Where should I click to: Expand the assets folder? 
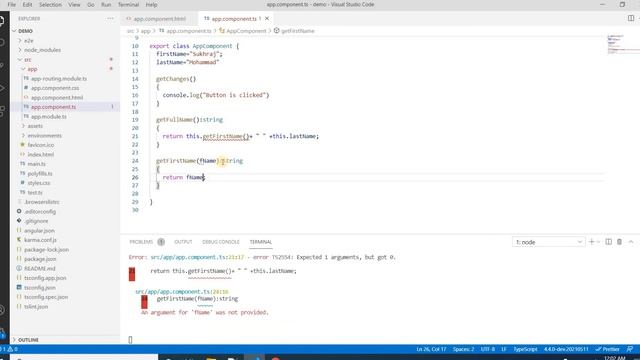[35, 126]
